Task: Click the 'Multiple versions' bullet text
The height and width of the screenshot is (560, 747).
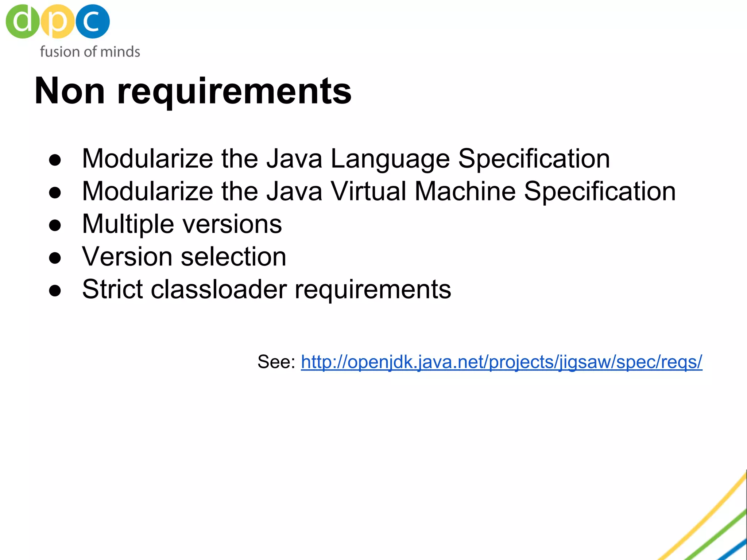Action: [182, 224]
